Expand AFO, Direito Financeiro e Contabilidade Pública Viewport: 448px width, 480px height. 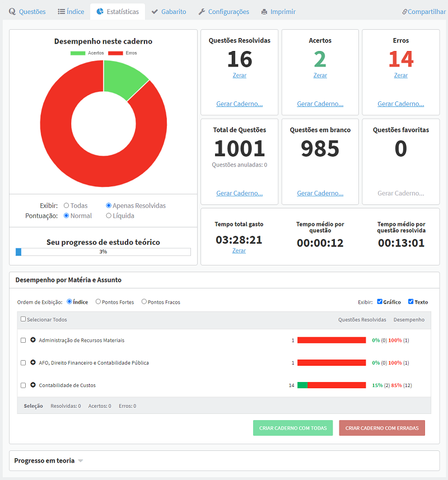click(33, 362)
